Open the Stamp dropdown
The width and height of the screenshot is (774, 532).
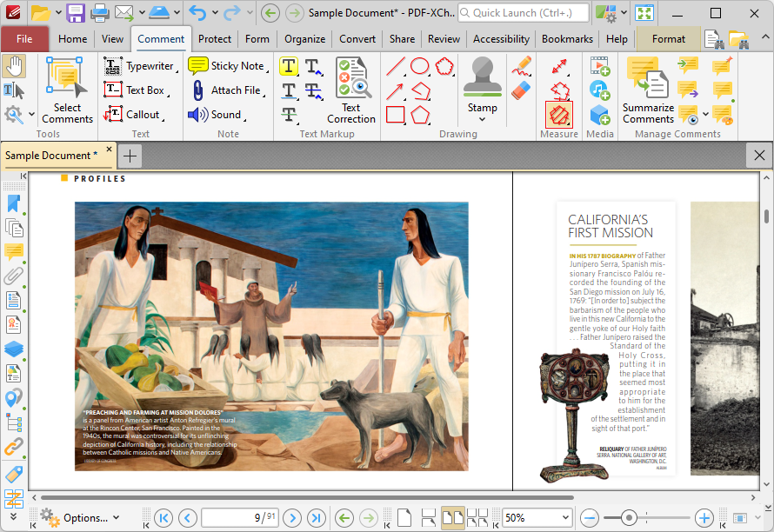tap(483, 119)
